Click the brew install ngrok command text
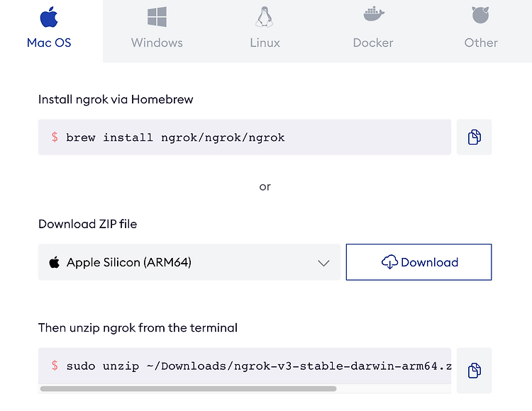 (x=175, y=137)
